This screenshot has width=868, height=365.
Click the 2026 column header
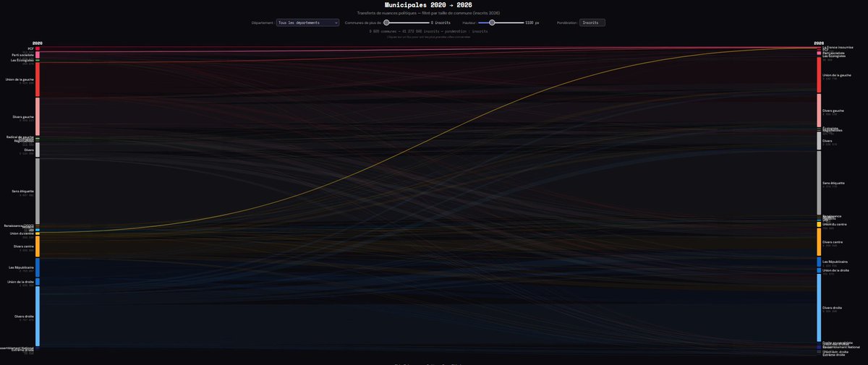(819, 43)
